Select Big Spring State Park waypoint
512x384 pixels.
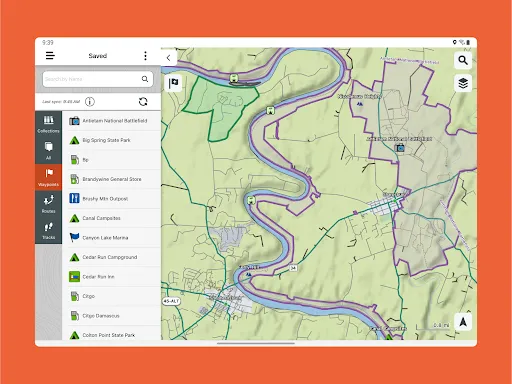pos(111,140)
